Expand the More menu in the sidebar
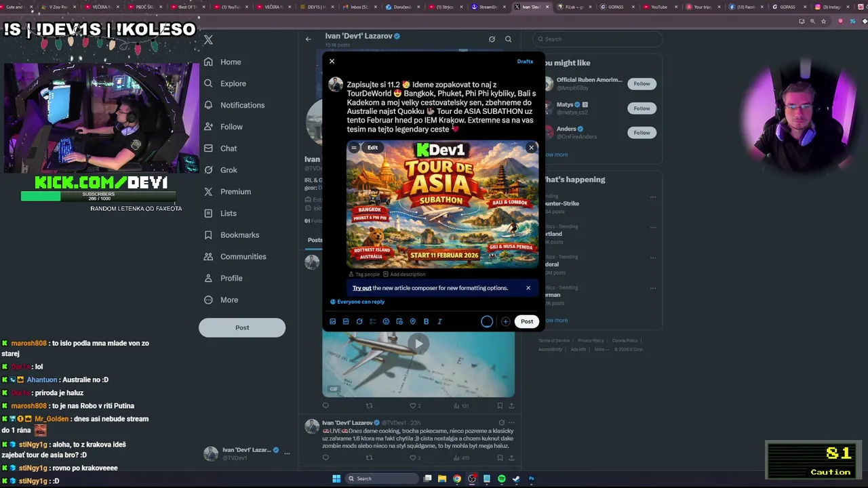This screenshot has width=868, height=488. (x=221, y=300)
